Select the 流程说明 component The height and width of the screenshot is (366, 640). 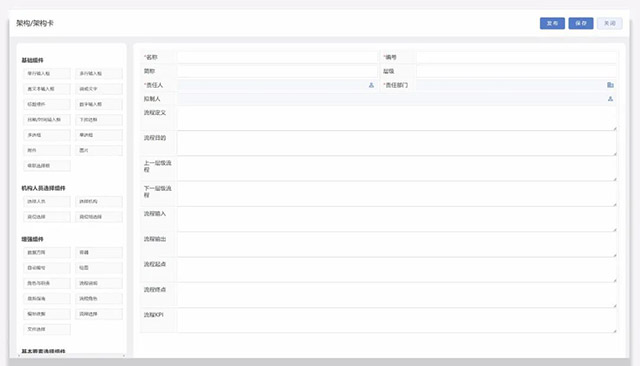(x=98, y=283)
